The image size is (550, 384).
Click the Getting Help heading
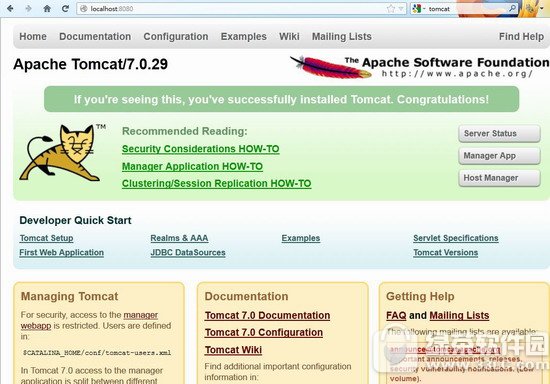point(420,296)
